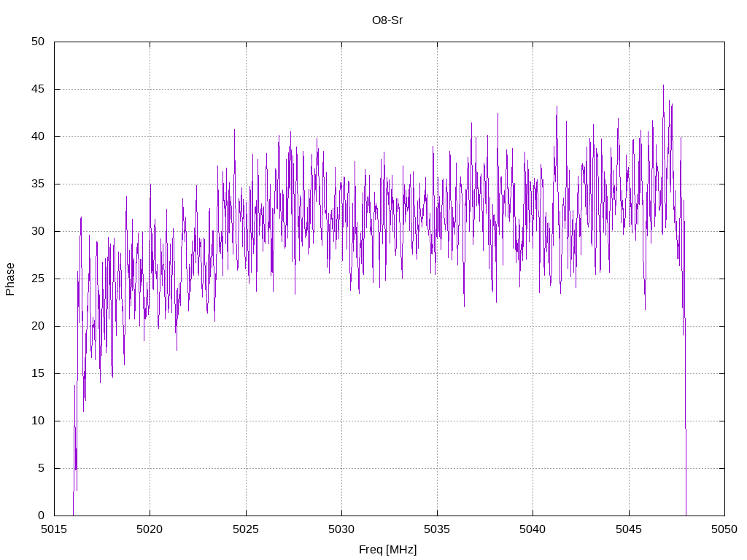
Task: Click x-axis tick label 5020
Action: point(150,529)
